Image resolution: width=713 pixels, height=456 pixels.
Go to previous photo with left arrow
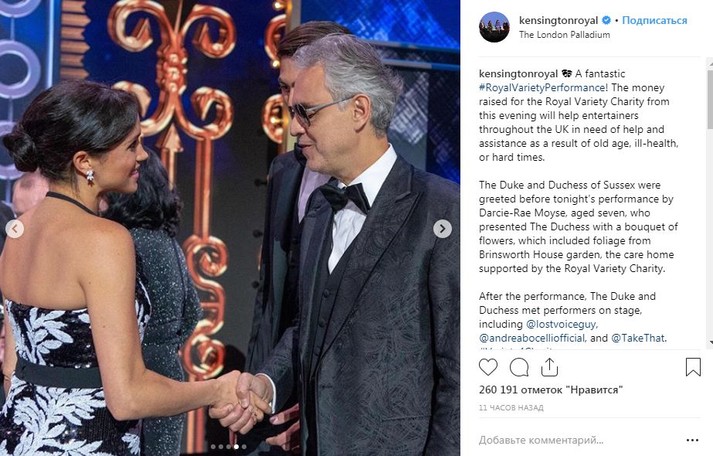[x=15, y=229]
